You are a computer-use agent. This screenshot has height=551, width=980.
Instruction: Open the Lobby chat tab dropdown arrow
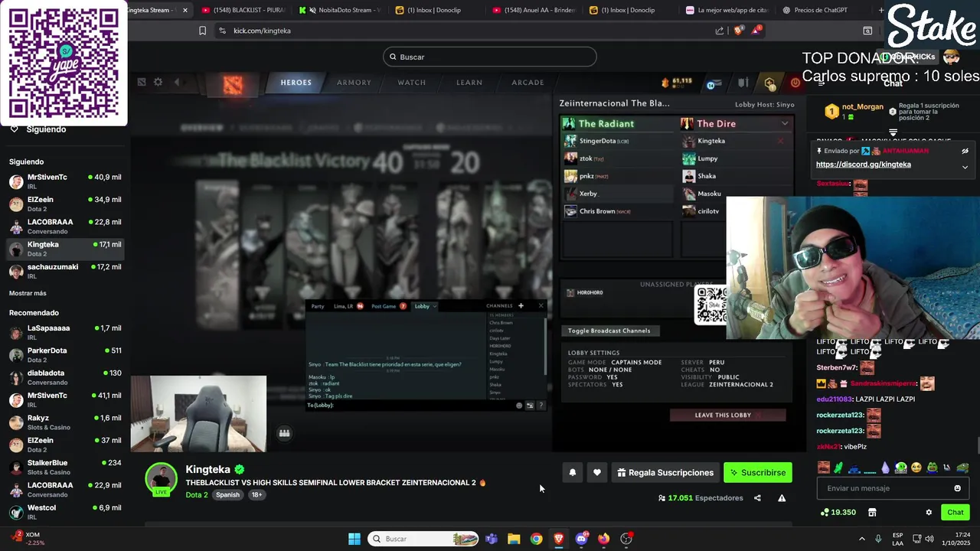click(x=435, y=306)
